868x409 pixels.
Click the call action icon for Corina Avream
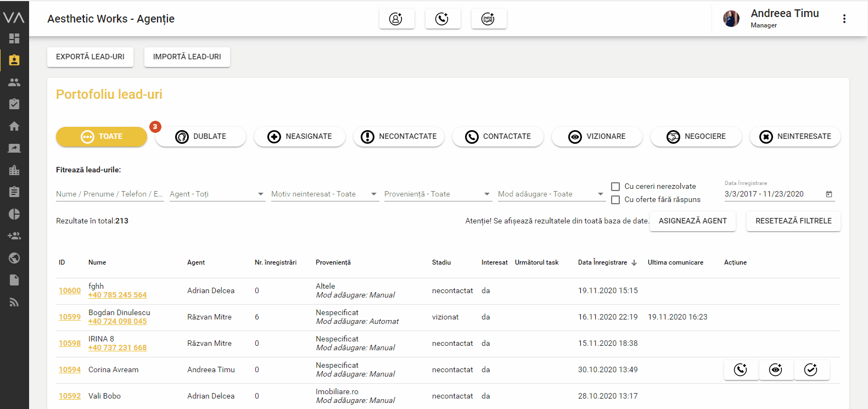(x=741, y=370)
